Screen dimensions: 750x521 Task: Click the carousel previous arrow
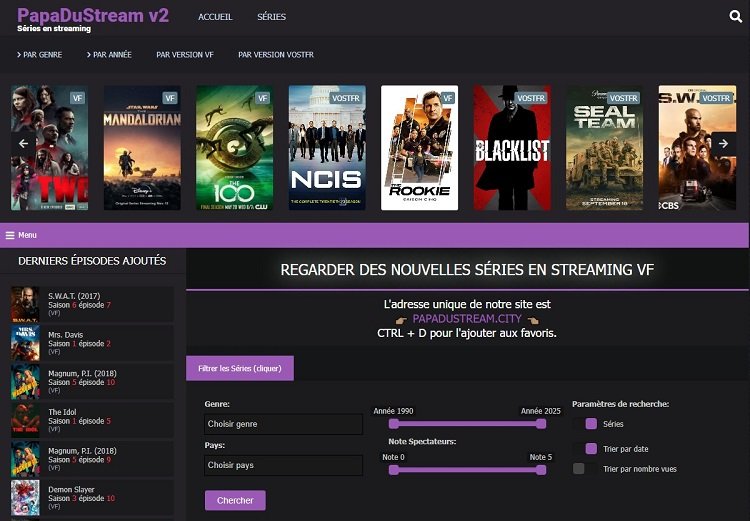click(x=23, y=144)
